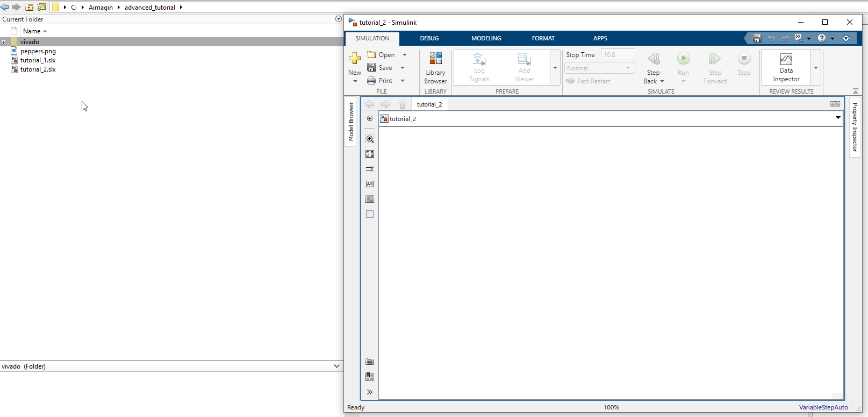Collapse the toolstrip ribbon arrow
This screenshot has height=417, width=868.
pyautogui.click(x=856, y=91)
